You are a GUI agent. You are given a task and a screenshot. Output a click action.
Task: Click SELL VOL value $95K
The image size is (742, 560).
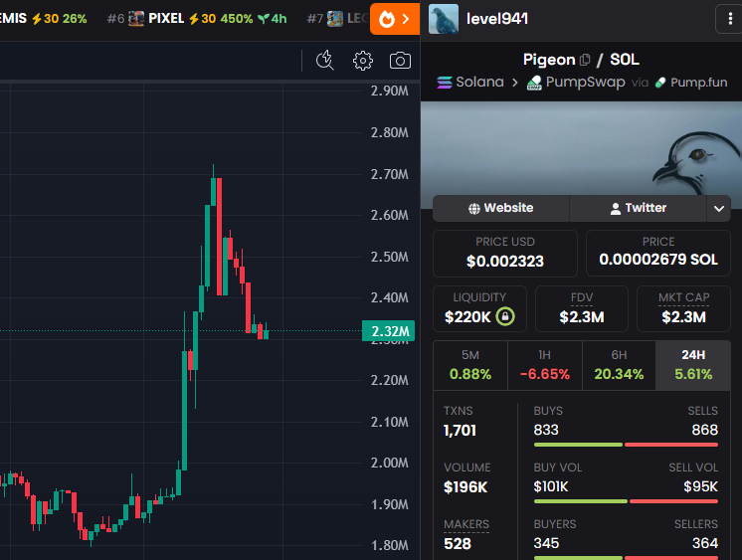(x=701, y=486)
